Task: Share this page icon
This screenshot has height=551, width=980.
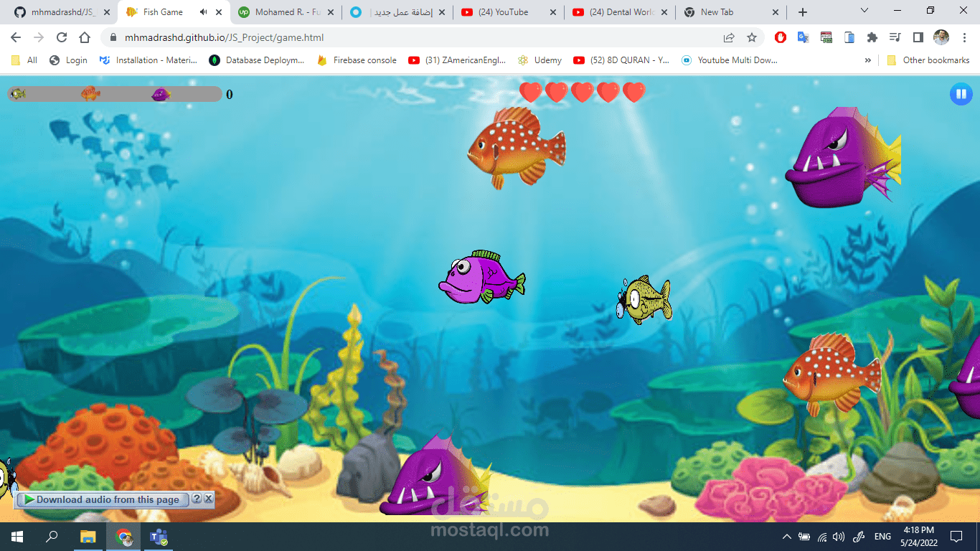Action: (729, 37)
